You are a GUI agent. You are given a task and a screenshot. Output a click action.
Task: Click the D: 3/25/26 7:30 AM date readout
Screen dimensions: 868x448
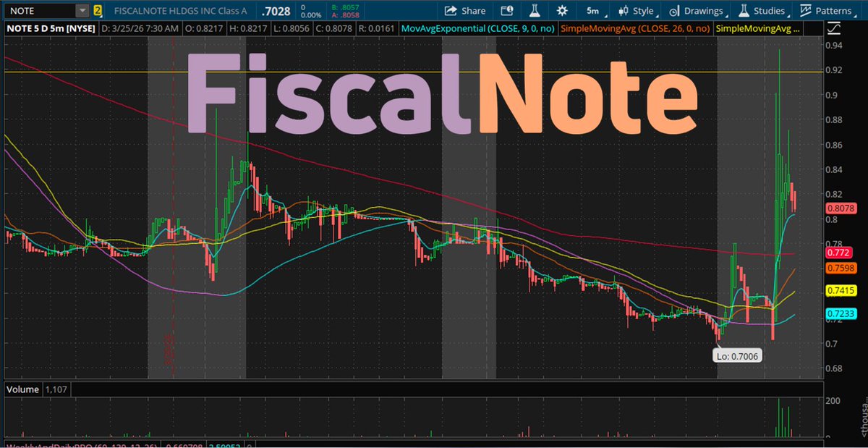click(140, 29)
